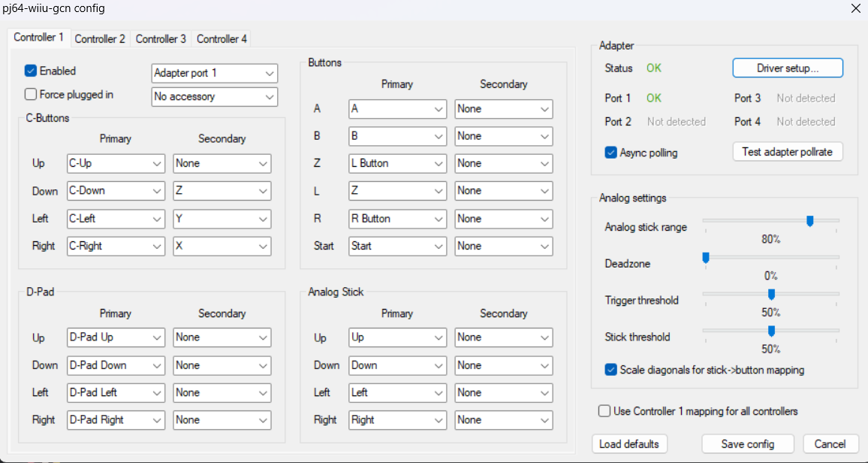Switch to the Controller 3 tab
This screenshot has height=463, width=868.
pyautogui.click(x=161, y=39)
